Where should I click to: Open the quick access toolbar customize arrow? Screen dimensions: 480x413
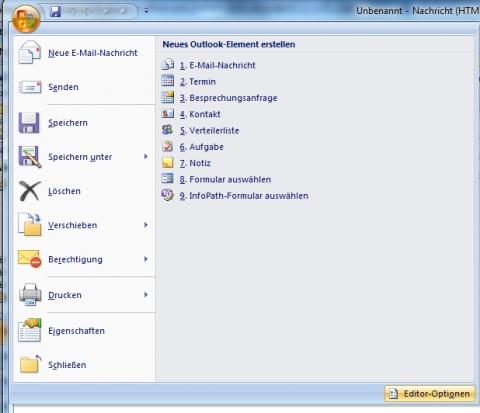click(146, 11)
